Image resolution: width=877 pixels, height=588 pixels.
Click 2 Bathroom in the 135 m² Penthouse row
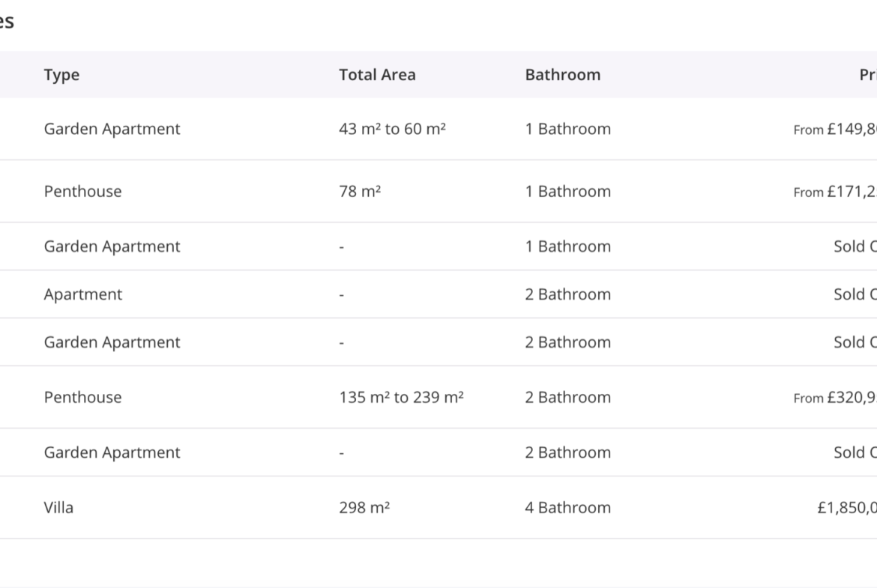point(567,397)
